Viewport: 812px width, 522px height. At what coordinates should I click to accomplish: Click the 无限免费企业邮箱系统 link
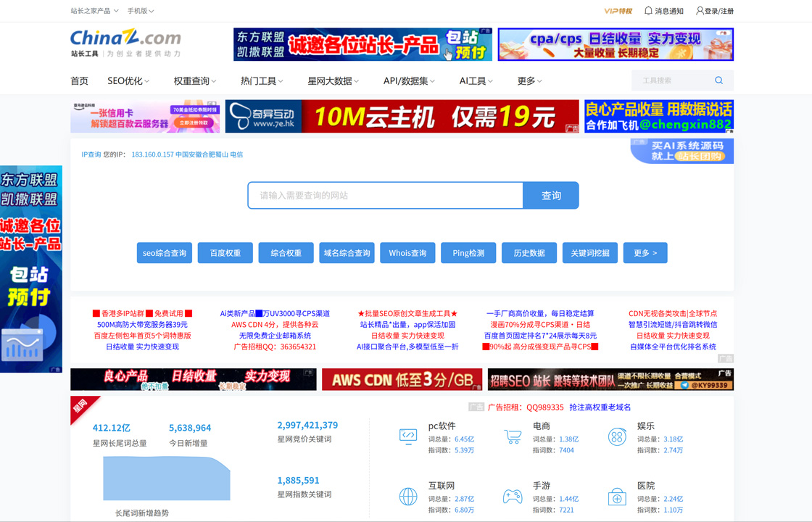pyautogui.click(x=275, y=336)
